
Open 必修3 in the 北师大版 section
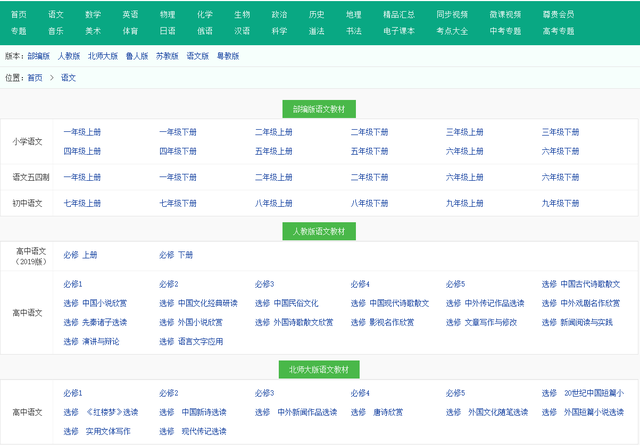pyautogui.click(x=264, y=393)
